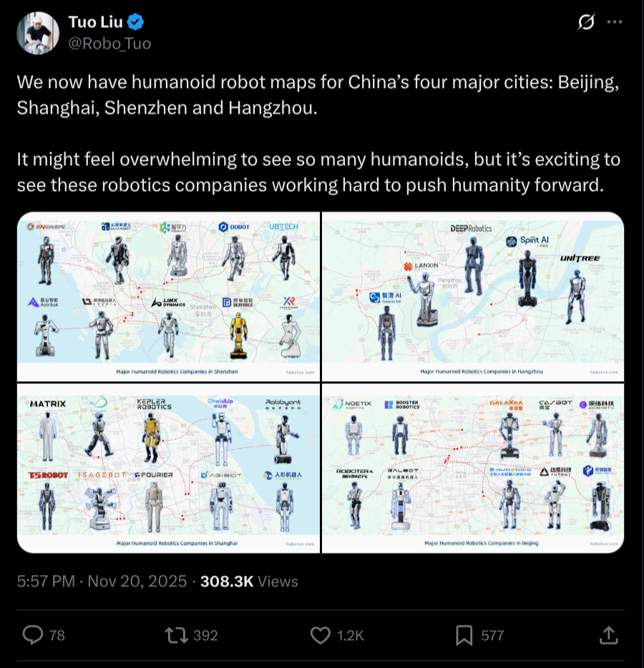The image size is (644, 668).
Task: Open the Shanghai humanoid robot map image
Action: point(168,468)
